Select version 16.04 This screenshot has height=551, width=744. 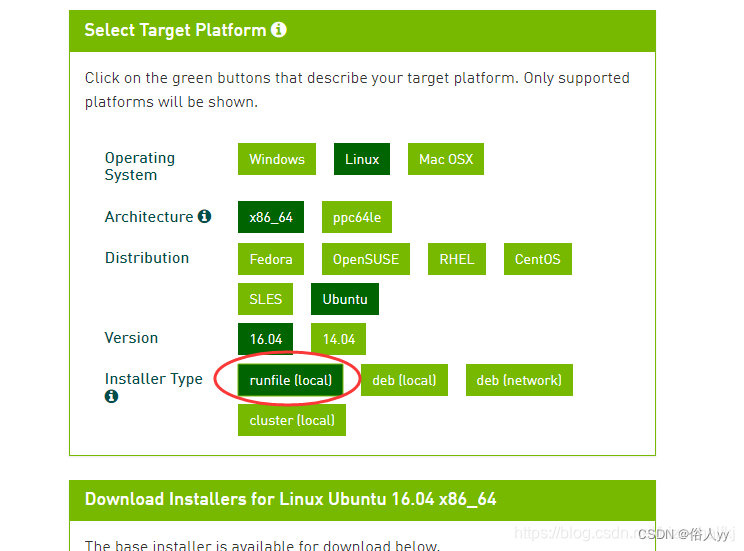coord(266,339)
